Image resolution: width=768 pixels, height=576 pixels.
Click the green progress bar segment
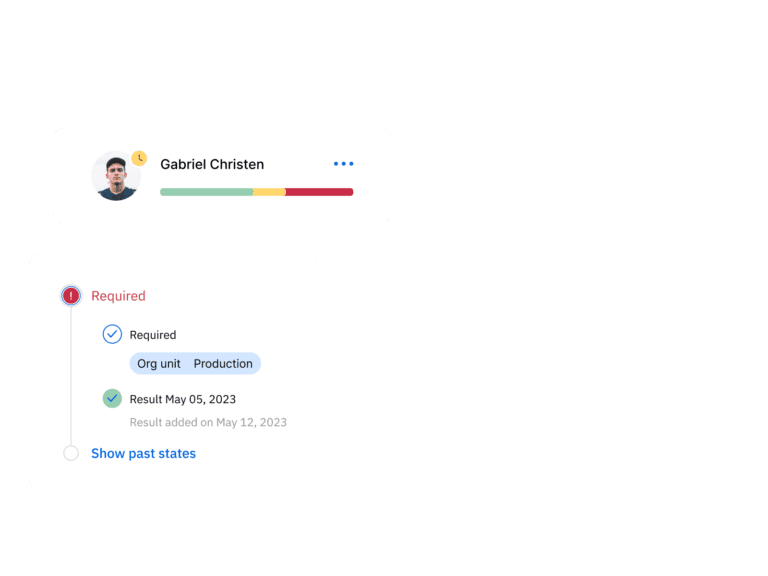tap(206, 192)
